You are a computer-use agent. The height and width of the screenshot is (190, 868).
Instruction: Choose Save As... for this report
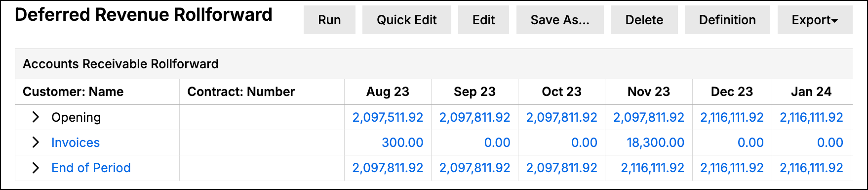coord(560,20)
